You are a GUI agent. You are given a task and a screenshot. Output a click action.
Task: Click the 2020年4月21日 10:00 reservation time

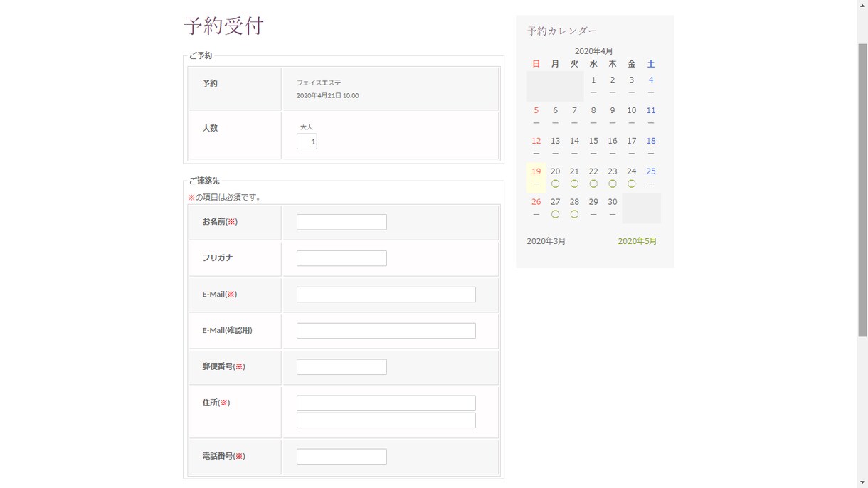click(327, 95)
